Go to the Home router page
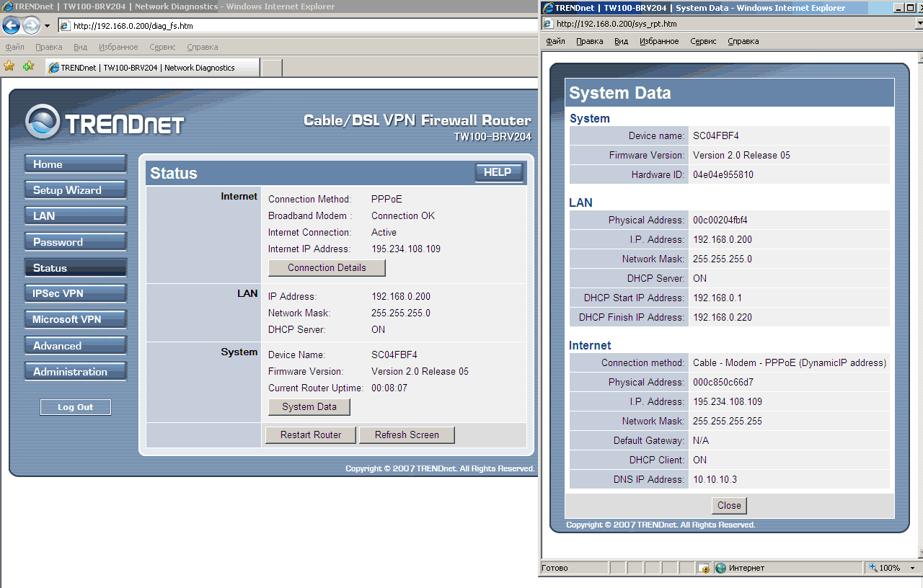The height and width of the screenshot is (588, 923). (76, 164)
